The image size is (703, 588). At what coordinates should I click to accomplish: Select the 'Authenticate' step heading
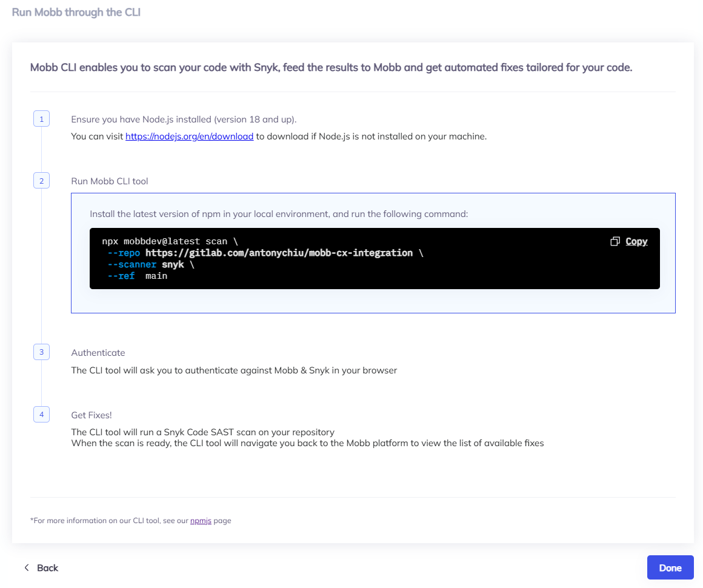(x=98, y=353)
